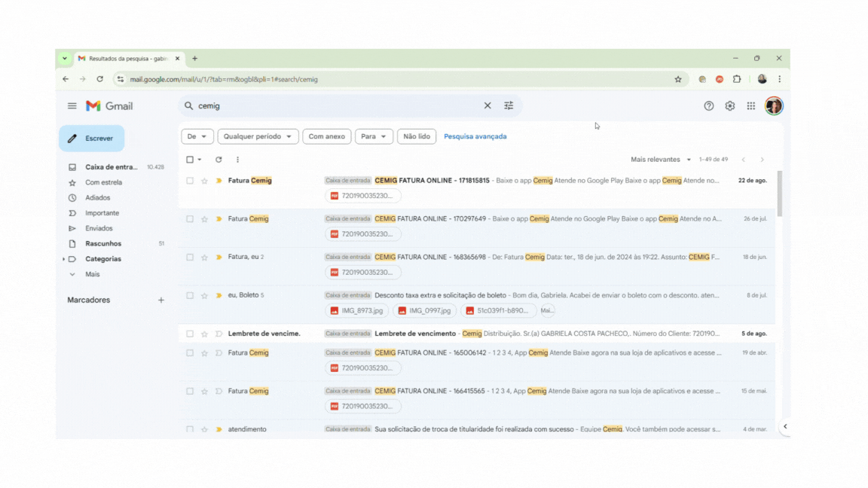The width and height of the screenshot is (868, 488).
Task: Bookmark this page star icon
Action: click(x=677, y=79)
